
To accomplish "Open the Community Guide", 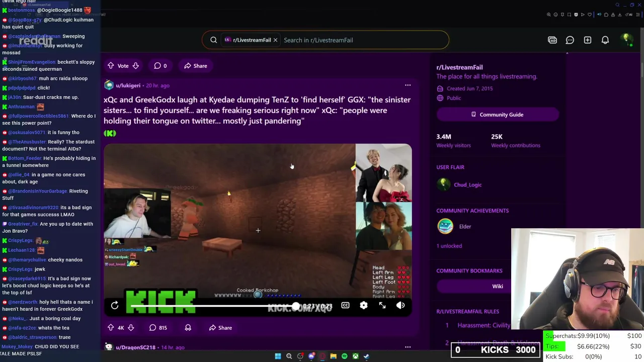I will pos(498,115).
